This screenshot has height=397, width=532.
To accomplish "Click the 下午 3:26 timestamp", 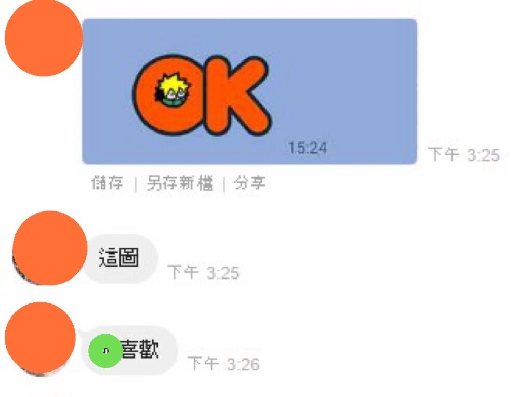I will 223,364.
